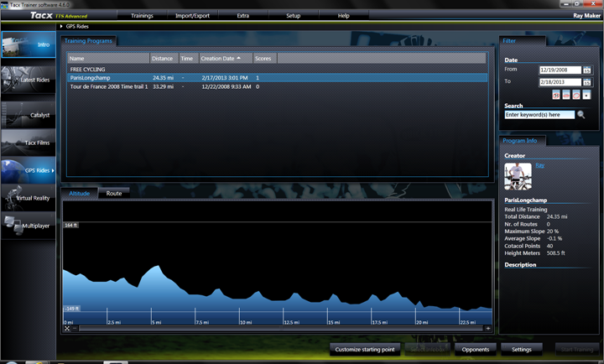This screenshot has height=364, width=604.
Task: Click the fit-to-view icon under altitude chart
Action: click(67, 329)
